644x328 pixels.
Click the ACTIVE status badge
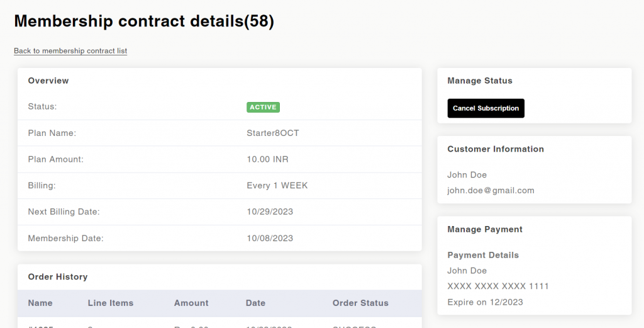pyautogui.click(x=264, y=107)
